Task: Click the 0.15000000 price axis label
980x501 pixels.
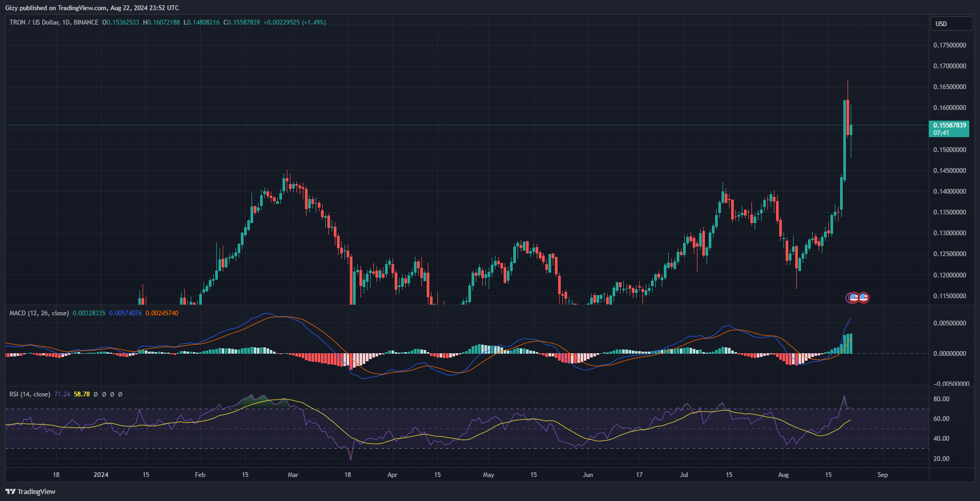Action: [x=950, y=150]
